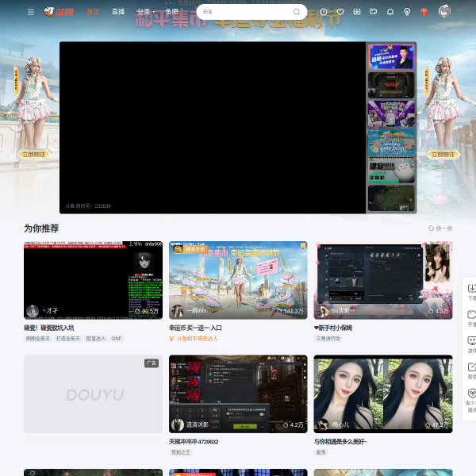476x476 pixels.
Task: Click streamer avatar next to 晚心儿
Action: 322,424
